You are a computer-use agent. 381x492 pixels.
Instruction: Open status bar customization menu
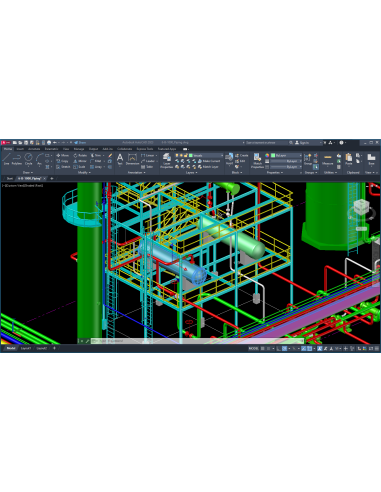click(x=377, y=348)
